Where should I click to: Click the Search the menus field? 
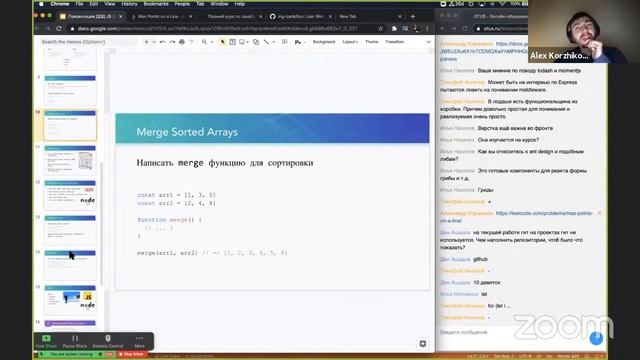click(88, 42)
